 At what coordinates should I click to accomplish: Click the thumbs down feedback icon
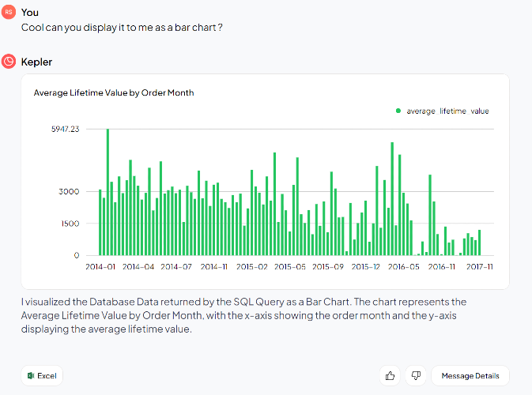tap(416, 376)
